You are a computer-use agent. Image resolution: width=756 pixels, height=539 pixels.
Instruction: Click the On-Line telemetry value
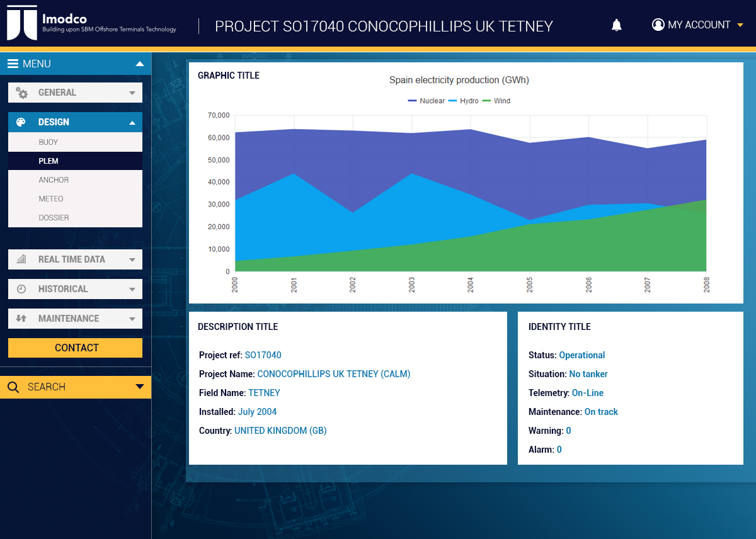588,393
